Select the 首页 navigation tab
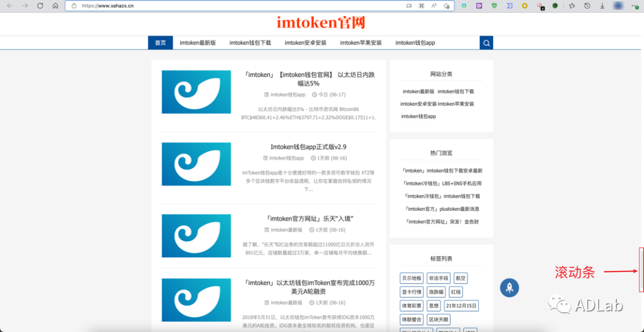Image resolution: width=644 pixels, height=332 pixels. (x=160, y=43)
